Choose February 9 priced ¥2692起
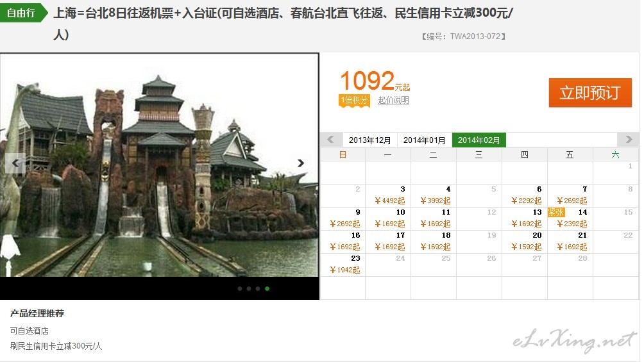Image resolution: width=644 pixels, height=362 pixels. (x=343, y=218)
